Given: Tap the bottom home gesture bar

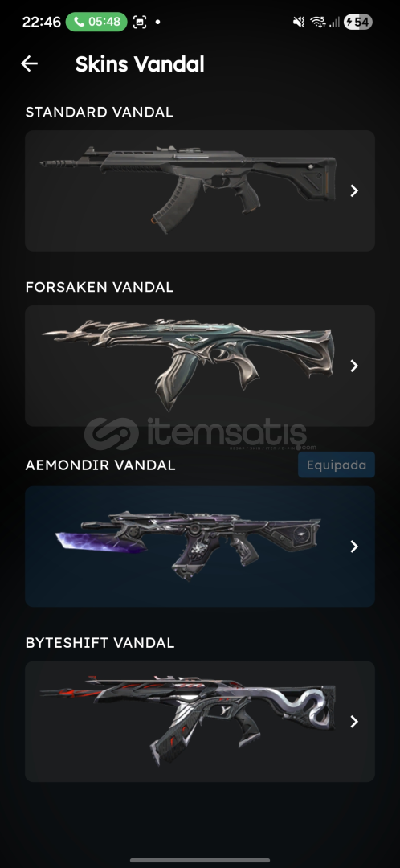Looking at the screenshot, I should 200,860.
